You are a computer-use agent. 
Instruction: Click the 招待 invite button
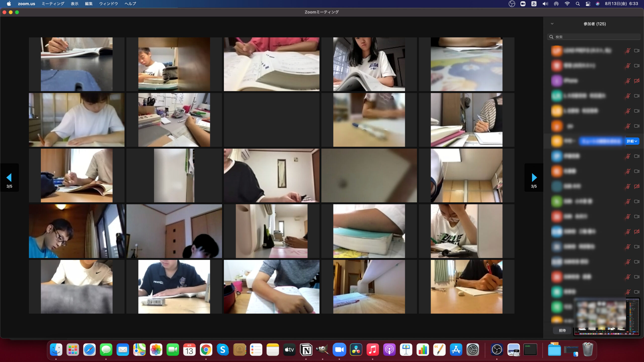[x=562, y=330]
